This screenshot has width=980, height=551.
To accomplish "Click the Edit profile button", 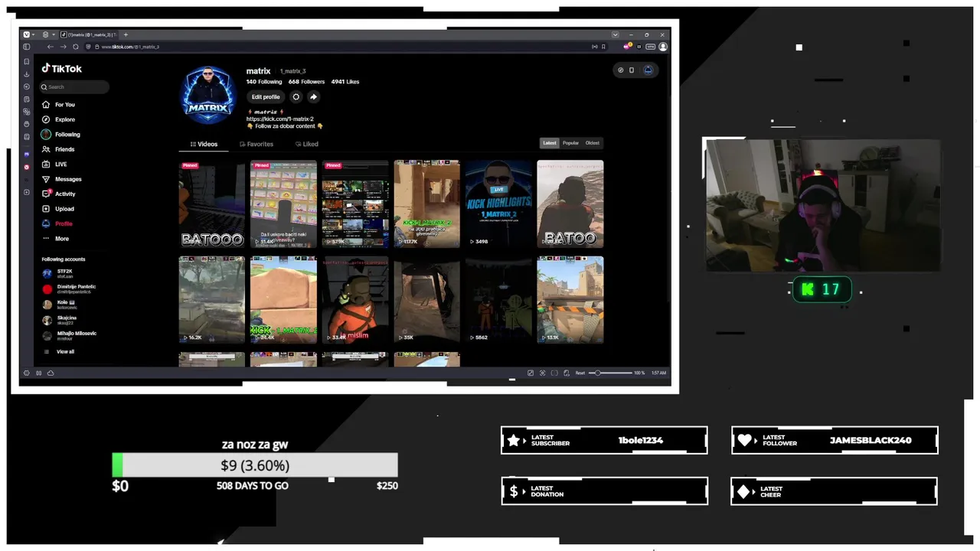I will click(x=266, y=97).
